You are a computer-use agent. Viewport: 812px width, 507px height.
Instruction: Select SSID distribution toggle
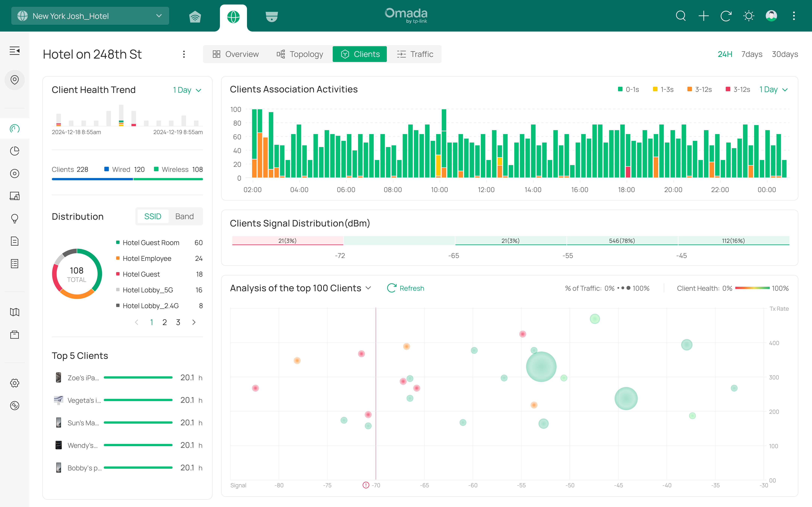point(153,216)
